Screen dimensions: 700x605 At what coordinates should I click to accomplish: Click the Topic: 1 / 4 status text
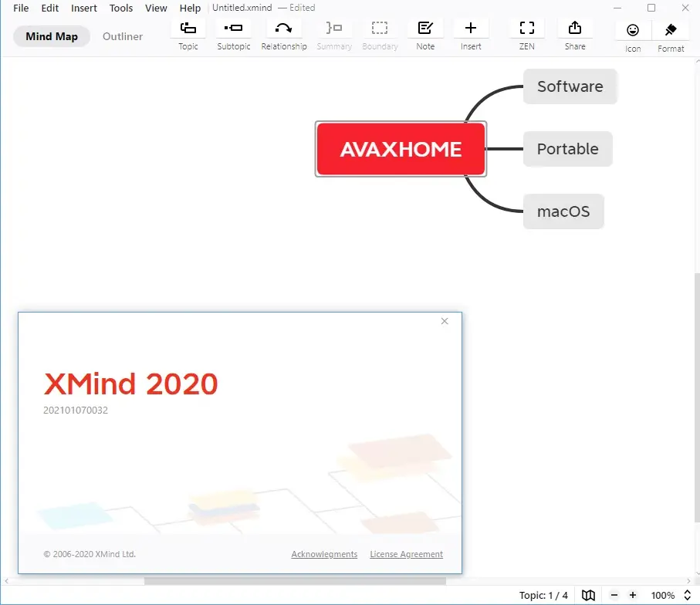(x=543, y=595)
